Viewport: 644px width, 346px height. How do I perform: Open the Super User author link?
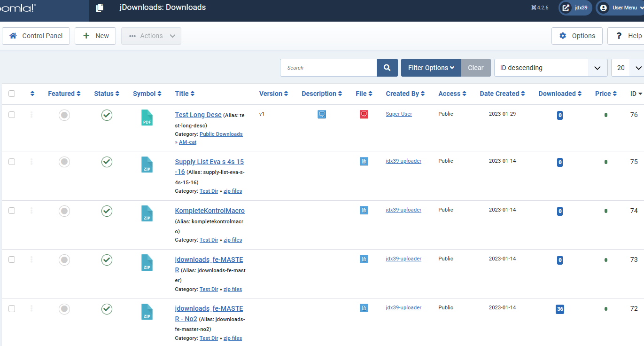tap(399, 114)
